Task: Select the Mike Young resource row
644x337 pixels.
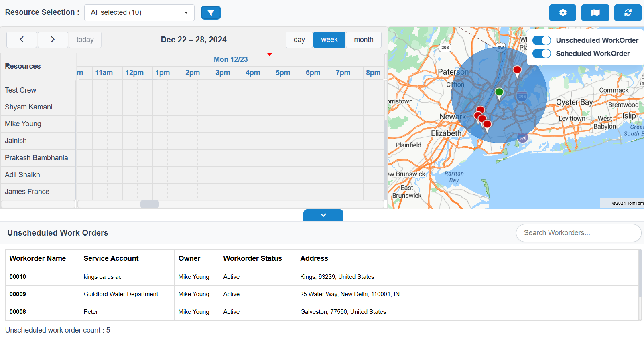Action: (x=38, y=124)
